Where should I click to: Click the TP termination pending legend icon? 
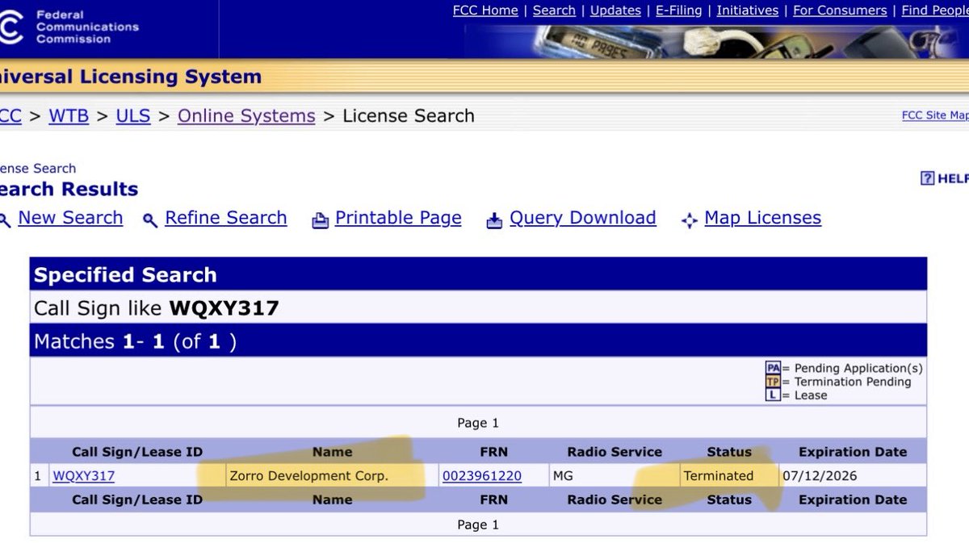(x=773, y=382)
